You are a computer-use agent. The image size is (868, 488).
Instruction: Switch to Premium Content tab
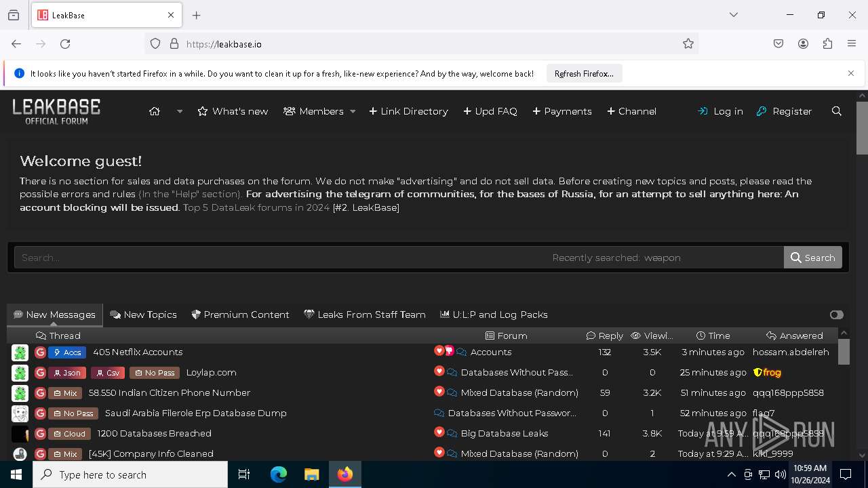tap(240, 314)
